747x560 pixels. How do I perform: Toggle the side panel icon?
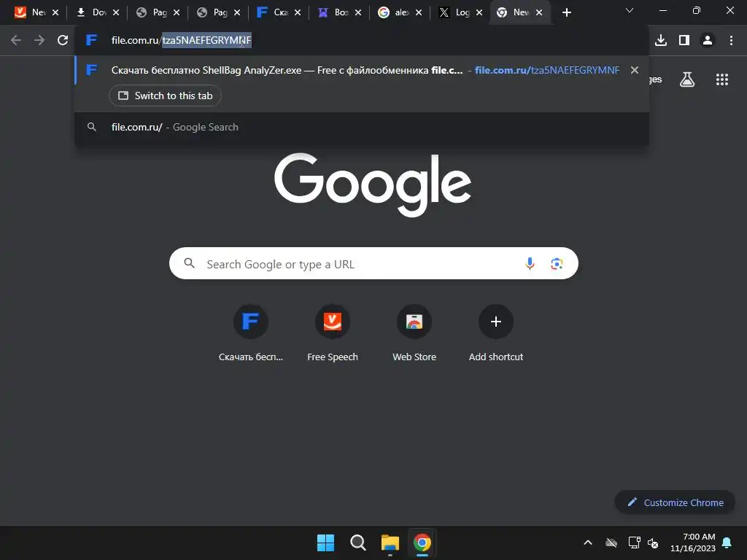(684, 41)
